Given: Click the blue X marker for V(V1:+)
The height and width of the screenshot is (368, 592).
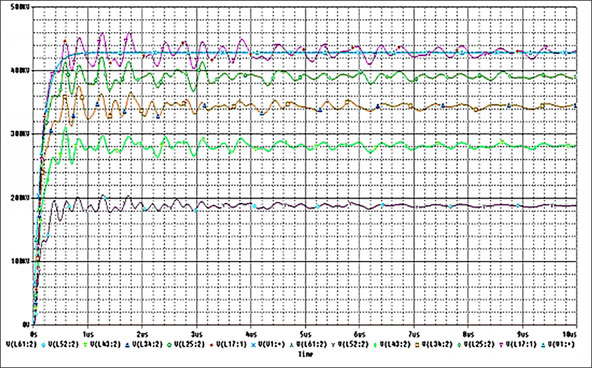Looking at the screenshot, I should [253, 345].
